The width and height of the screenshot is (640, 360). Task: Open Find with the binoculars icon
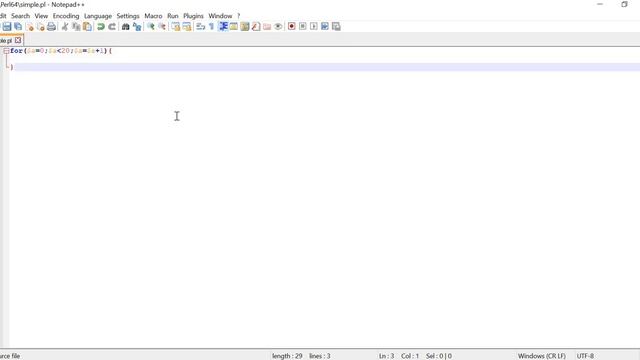126,27
